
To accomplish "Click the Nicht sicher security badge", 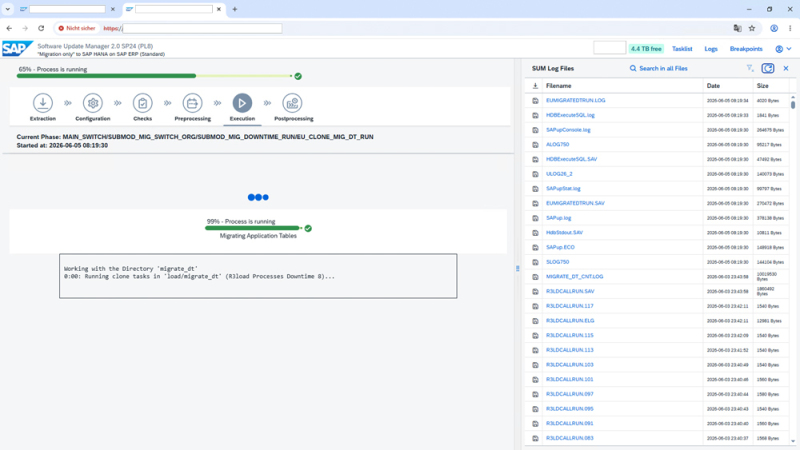I will coord(77,28).
